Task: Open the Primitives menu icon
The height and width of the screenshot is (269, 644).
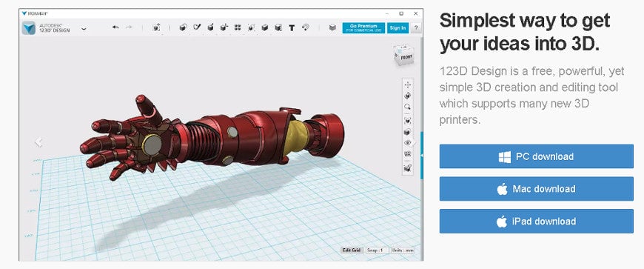Action: (x=183, y=27)
